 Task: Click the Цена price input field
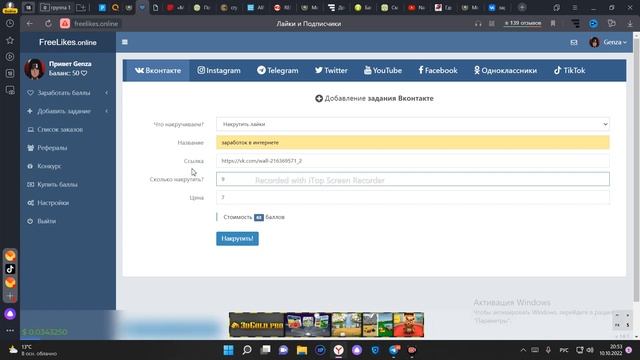pyautogui.click(x=413, y=198)
